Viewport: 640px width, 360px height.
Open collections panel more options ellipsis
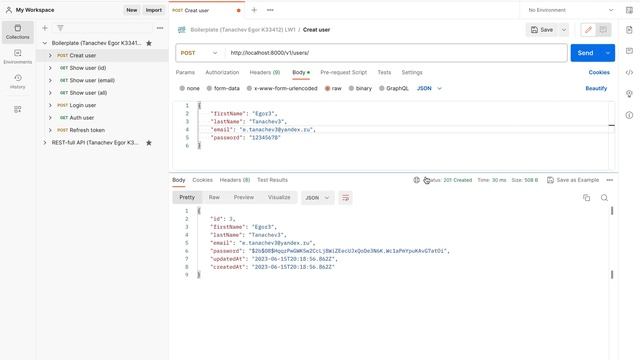pos(160,28)
